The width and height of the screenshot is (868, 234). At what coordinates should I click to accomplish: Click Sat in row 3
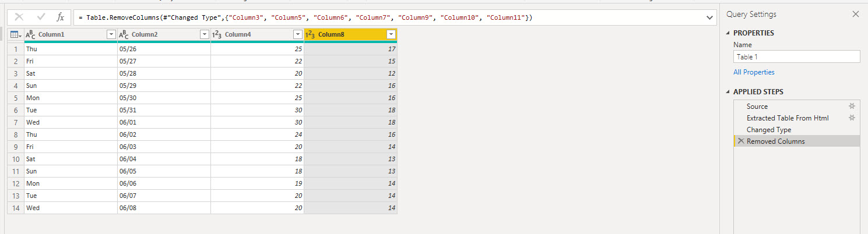(x=71, y=73)
